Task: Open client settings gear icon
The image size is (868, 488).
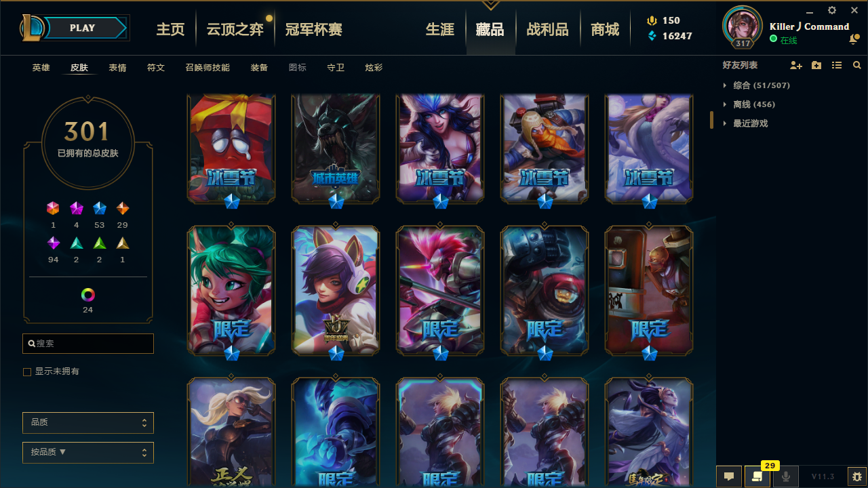Action: tap(832, 10)
